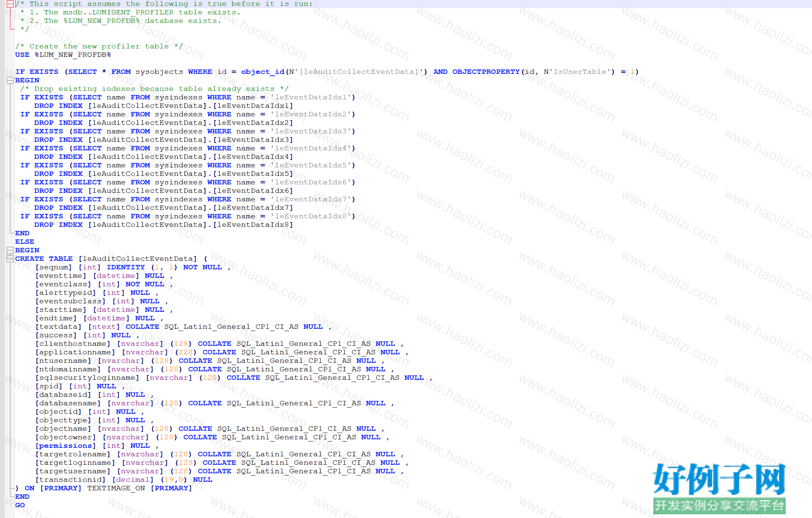The width and height of the screenshot is (812, 518).
Task: Click the [objectowner] column name
Action: pos(66,437)
